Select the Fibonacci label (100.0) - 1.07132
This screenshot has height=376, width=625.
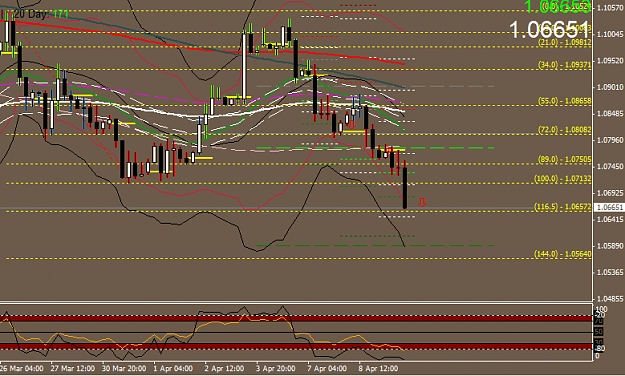(x=563, y=179)
